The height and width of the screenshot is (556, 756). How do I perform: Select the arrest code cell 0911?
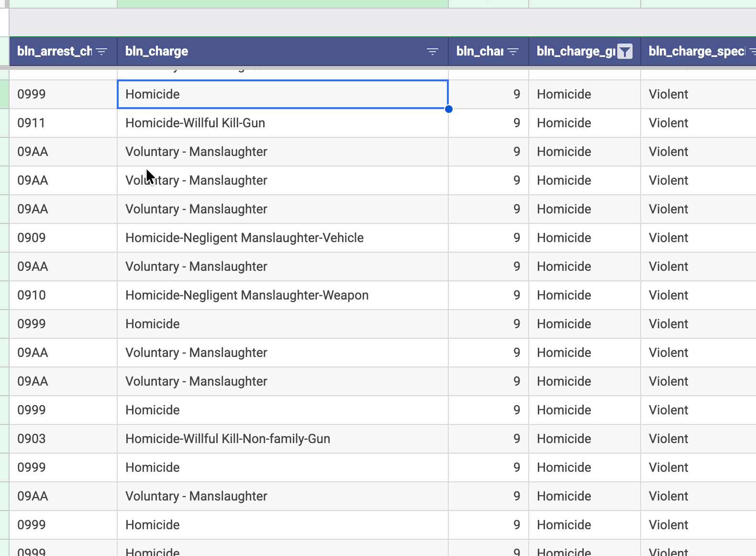pos(63,123)
